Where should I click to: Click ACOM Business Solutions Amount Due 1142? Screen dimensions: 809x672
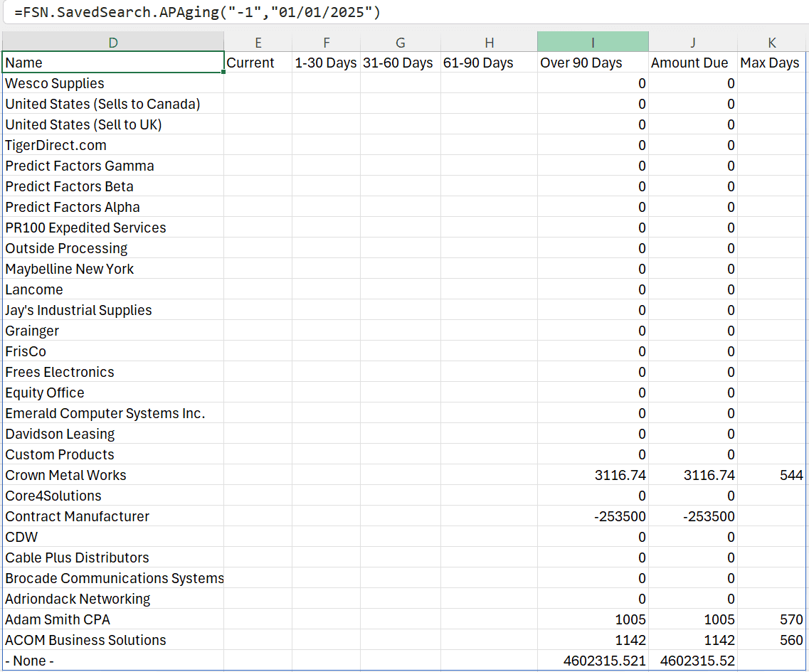(693, 640)
